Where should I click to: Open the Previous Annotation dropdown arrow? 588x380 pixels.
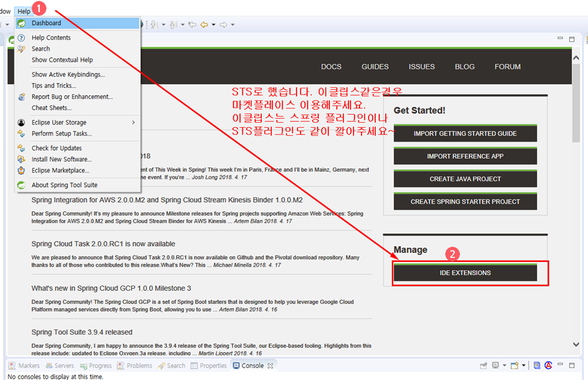tap(182, 25)
